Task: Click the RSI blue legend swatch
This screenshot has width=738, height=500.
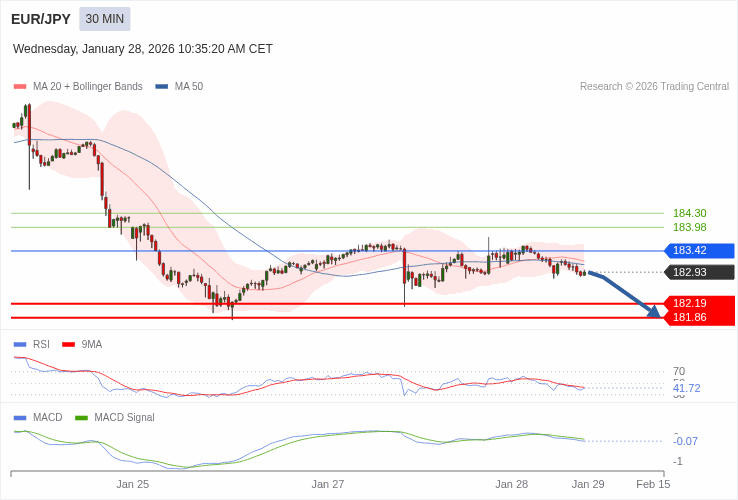Action: click(20, 345)
